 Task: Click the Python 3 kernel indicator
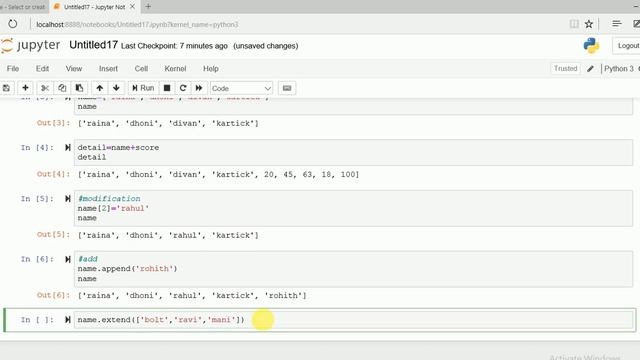point(619,69)
